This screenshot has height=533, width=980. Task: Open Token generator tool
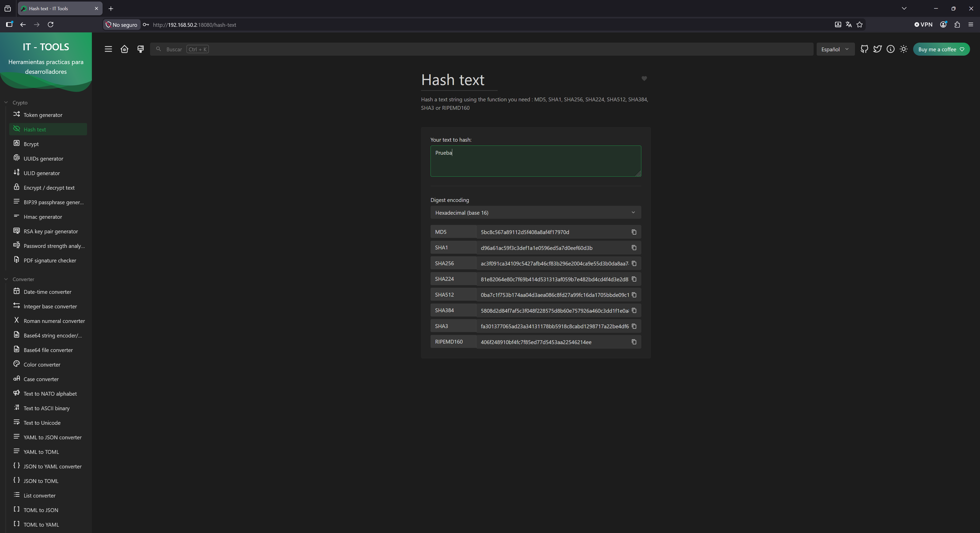(48, 115)
